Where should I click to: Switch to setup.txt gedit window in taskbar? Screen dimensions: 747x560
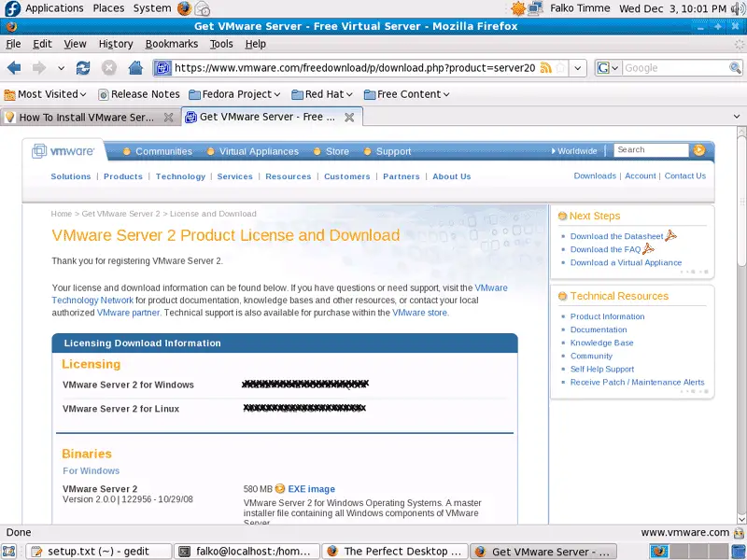coord(99,552)
